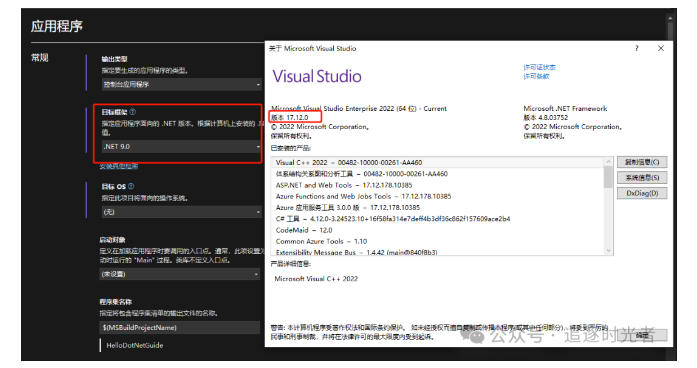Click the 版本 17.12.0 version text

click(289, 117)
